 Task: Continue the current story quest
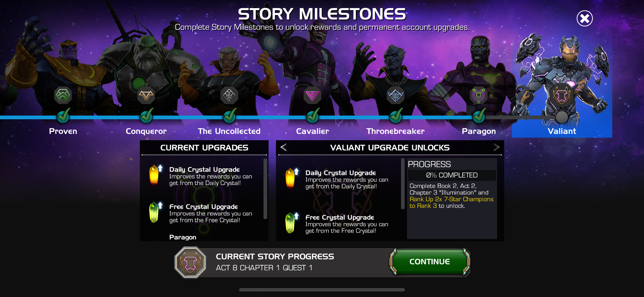point(430,262)
